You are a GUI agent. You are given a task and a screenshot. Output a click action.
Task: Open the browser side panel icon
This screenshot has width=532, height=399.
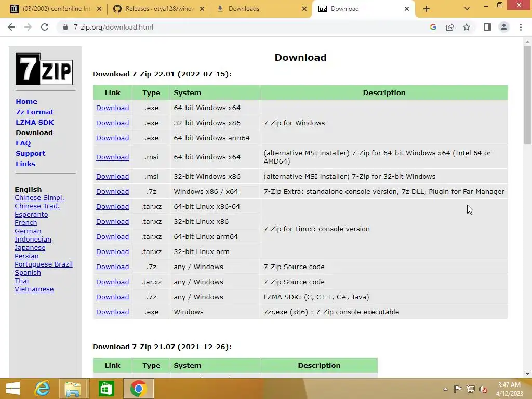[487, 27]
